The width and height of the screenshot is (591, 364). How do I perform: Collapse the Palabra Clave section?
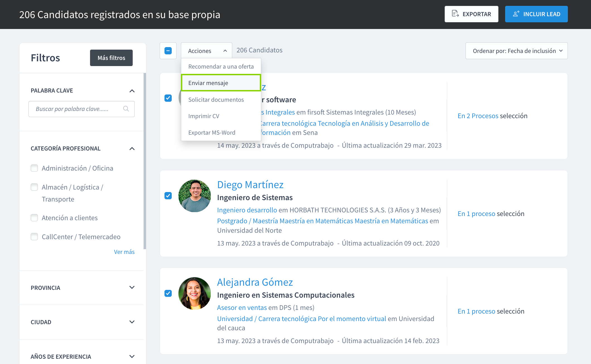click(132, 91)
